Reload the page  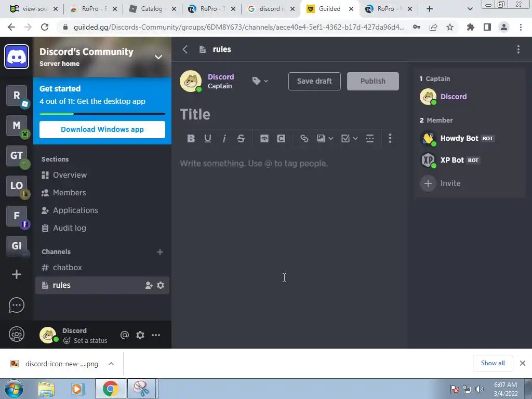pyautogui.click(x=45, y=27)
